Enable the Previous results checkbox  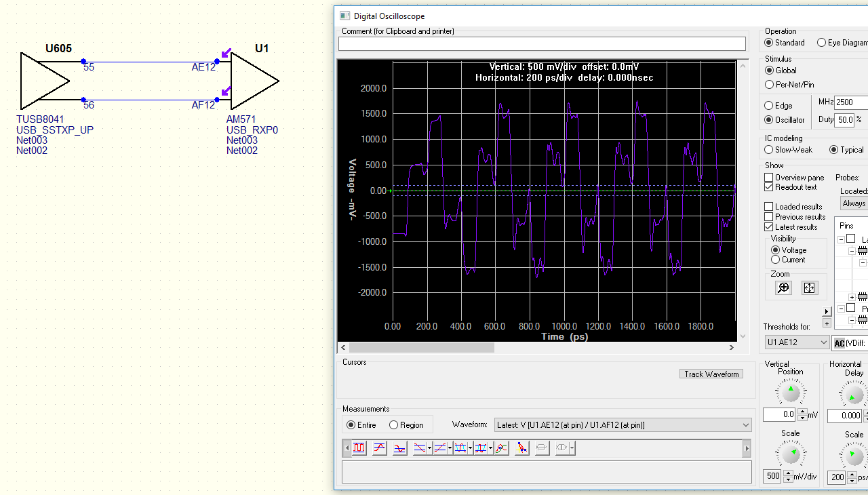[x=769, y=217]
